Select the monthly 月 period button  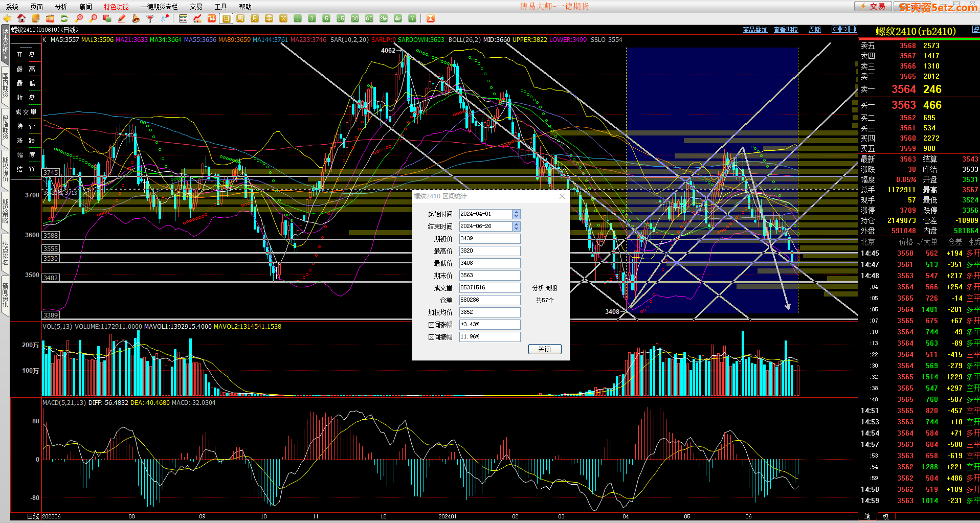click(x=255, y=18)
